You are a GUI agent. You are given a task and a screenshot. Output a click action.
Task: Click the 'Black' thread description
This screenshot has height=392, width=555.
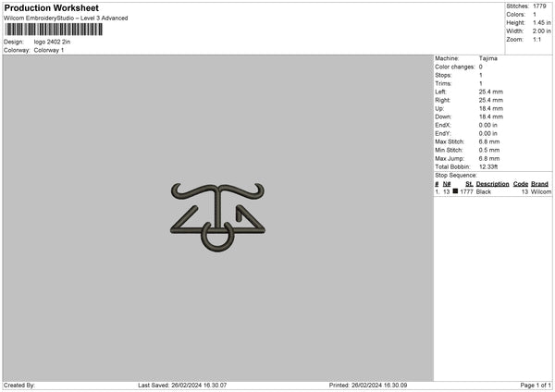(x=484, y=191)
